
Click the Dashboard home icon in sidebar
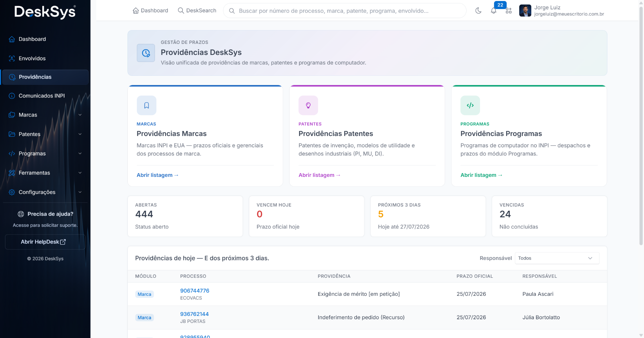12,39
